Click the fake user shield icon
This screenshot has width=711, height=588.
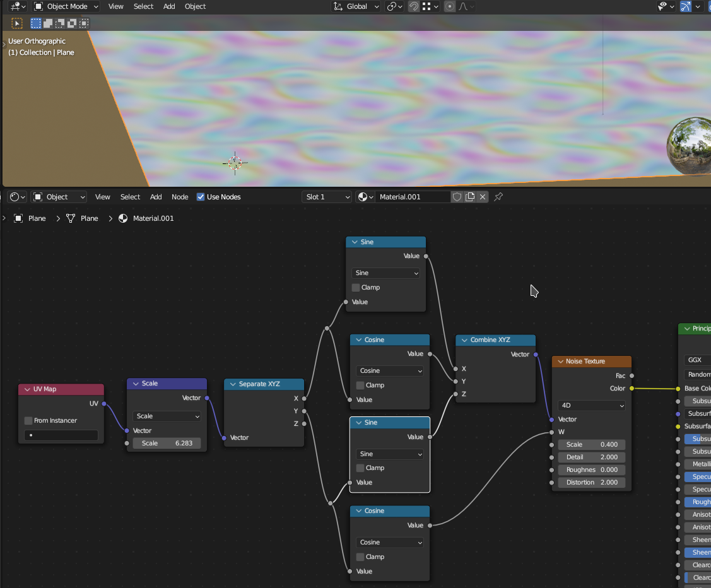tap(457, 197)
